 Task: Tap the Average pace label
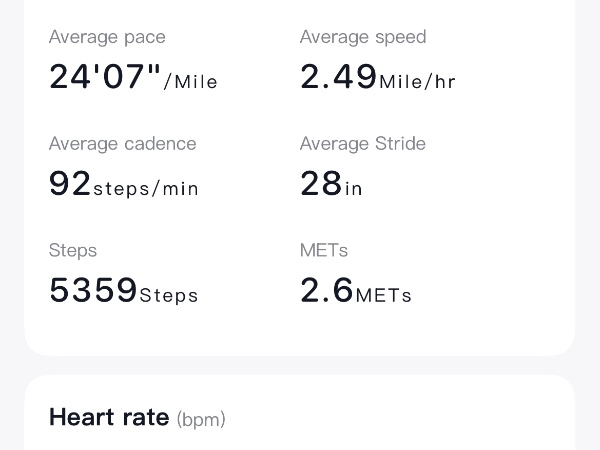click(x=107, y=37)
